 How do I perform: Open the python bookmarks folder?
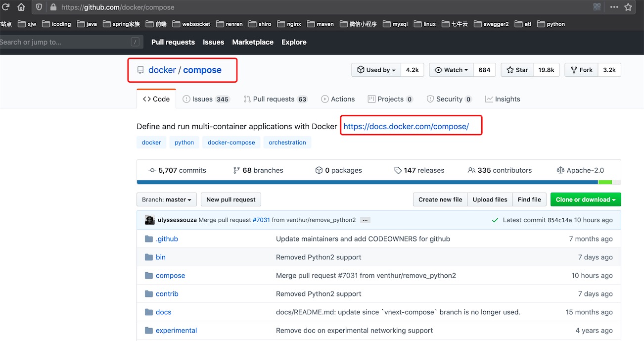point(551,24)
